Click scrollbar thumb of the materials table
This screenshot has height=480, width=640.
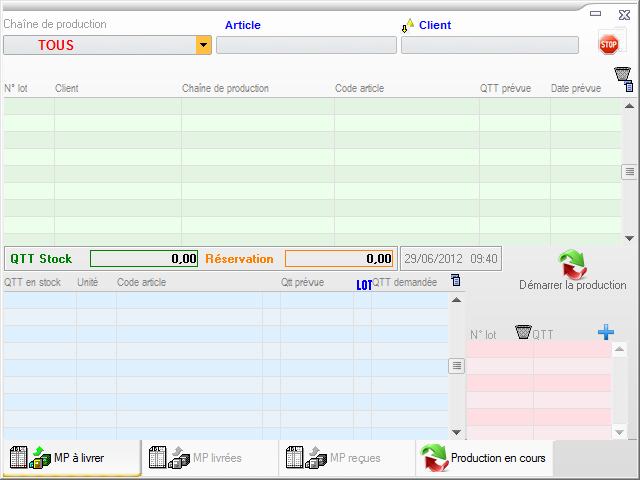457,366
